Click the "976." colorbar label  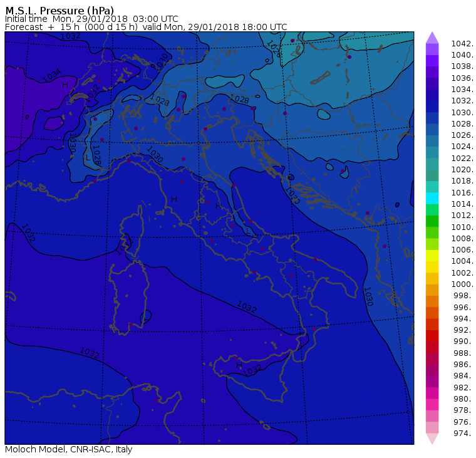coord(463,422)
